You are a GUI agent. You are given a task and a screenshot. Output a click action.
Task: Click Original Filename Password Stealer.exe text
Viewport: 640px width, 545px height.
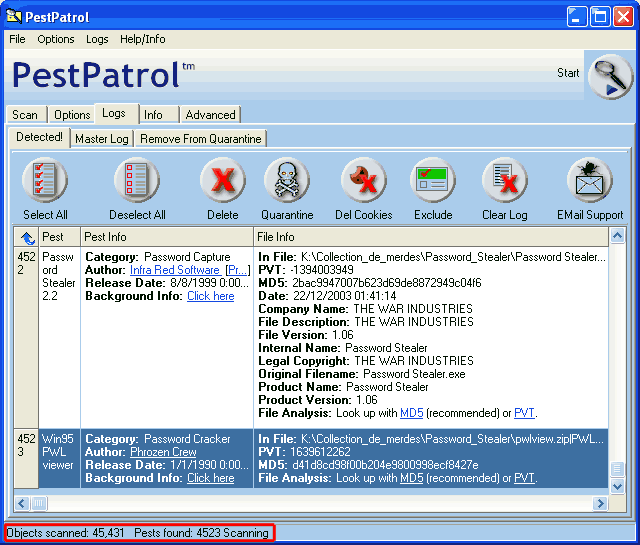click(362, 374)
